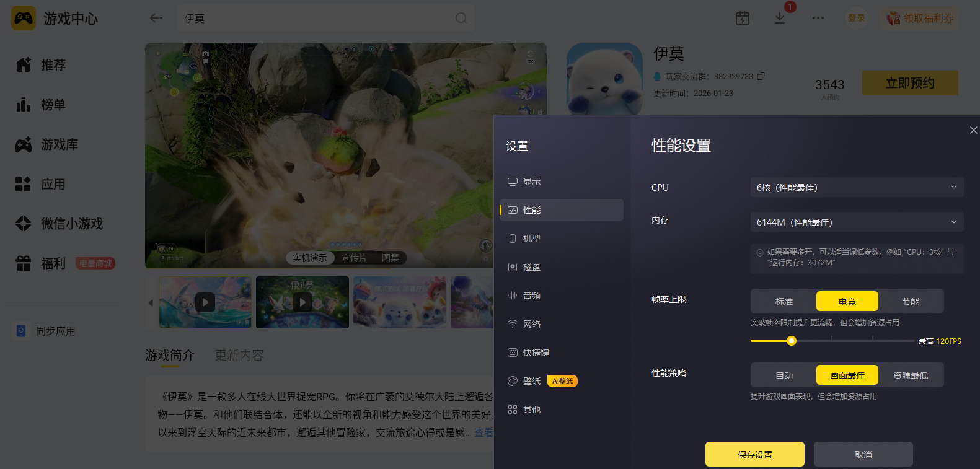Expand the CPU cores dropdown
This screenshot has height=469, width=980.
click(857, 187)
